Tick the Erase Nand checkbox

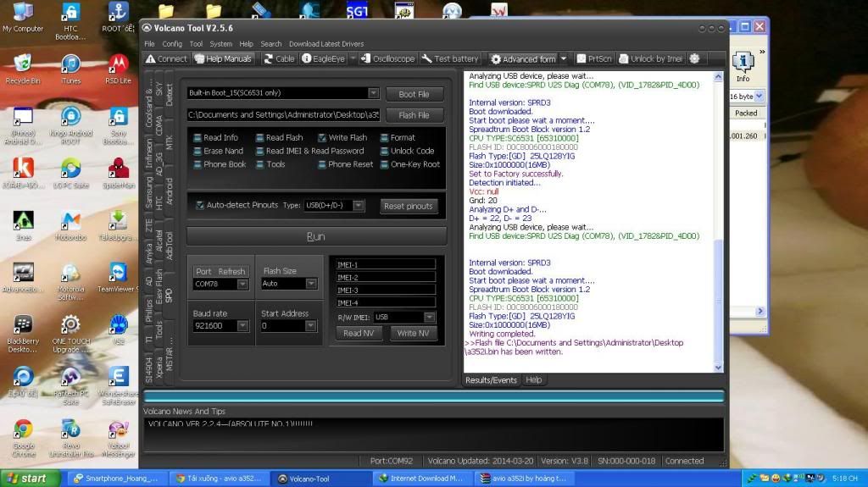click(x=198, y=151)
